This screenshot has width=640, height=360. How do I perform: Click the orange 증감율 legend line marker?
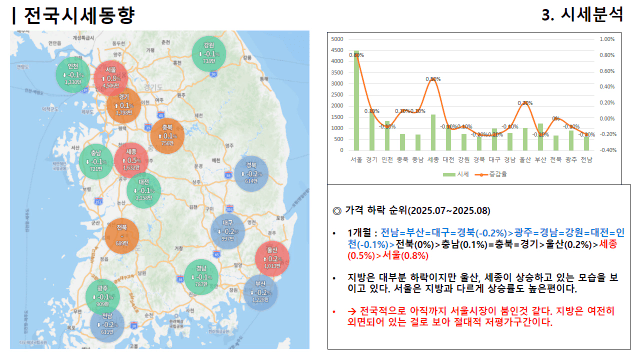click(482, 175)
